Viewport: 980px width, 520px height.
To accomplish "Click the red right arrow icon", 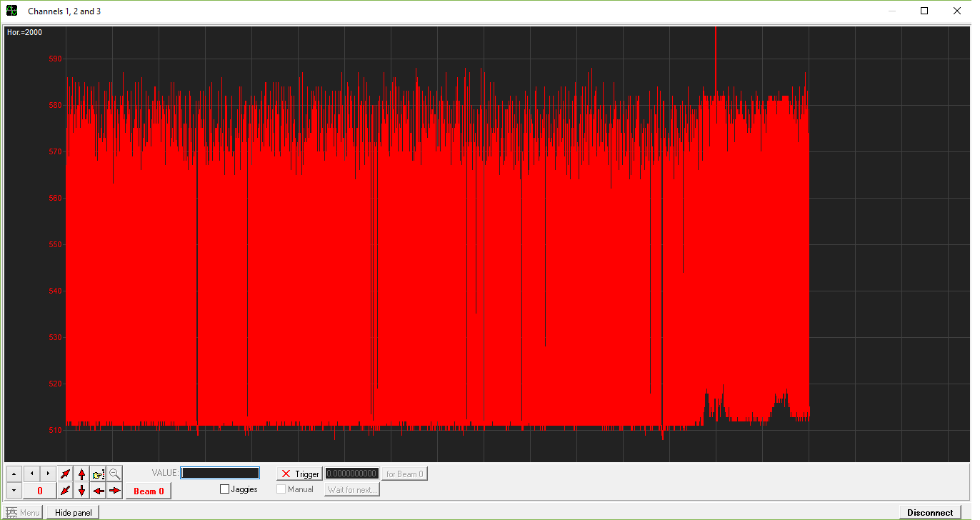I will [114, 491].
